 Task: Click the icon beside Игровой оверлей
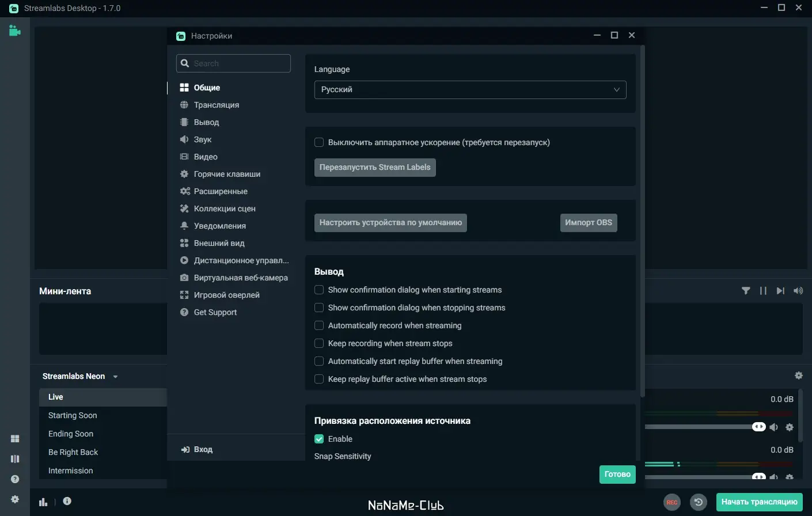click(x=184, y=295)
